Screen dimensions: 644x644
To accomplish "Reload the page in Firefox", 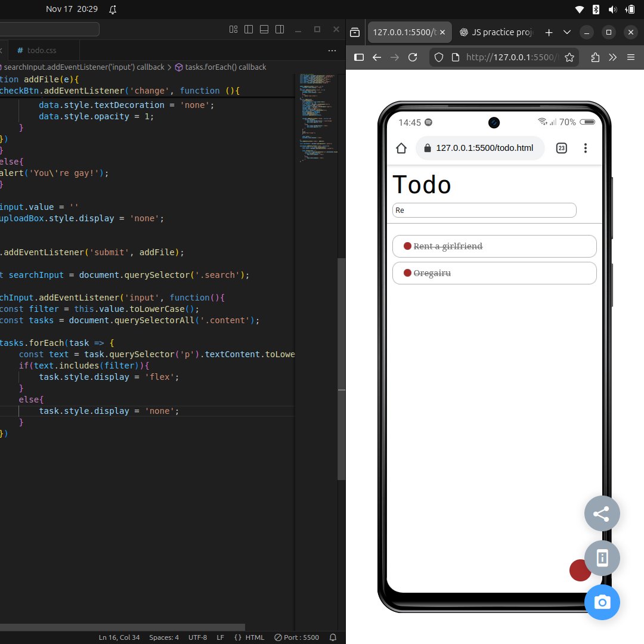I will (x=413, y=57).
